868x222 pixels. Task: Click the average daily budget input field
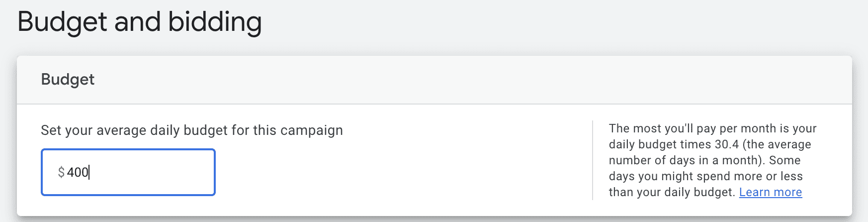pos(128,172)
